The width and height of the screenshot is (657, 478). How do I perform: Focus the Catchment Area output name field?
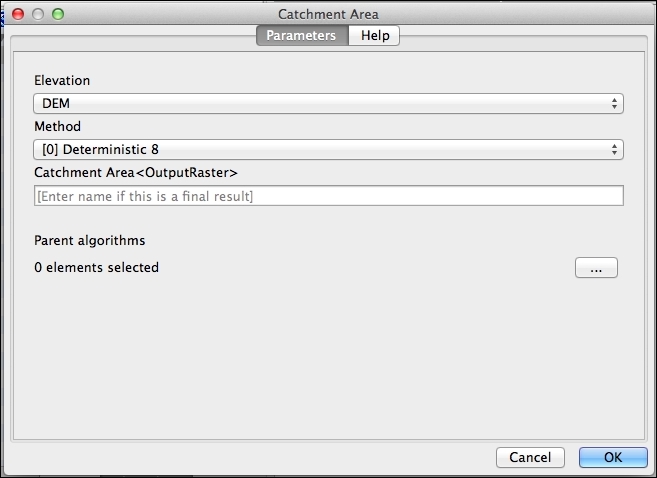pyautogui.click(x=328, y=196)
